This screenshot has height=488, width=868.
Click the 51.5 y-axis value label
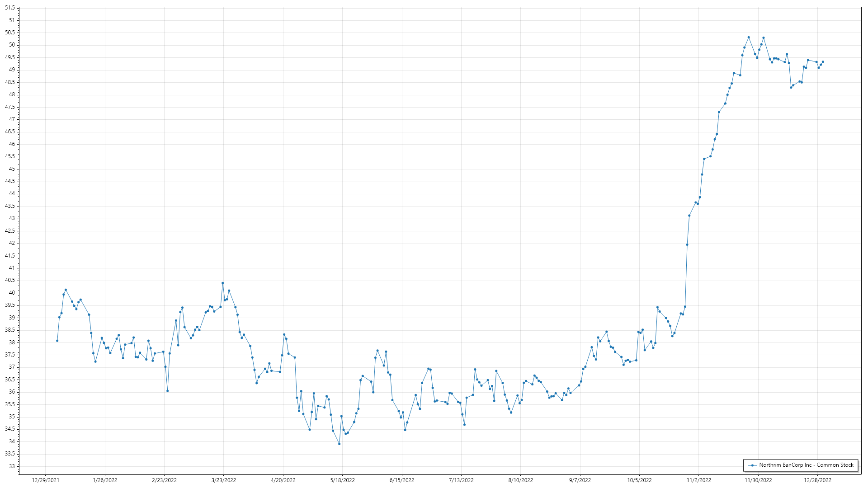coord(10,8)
